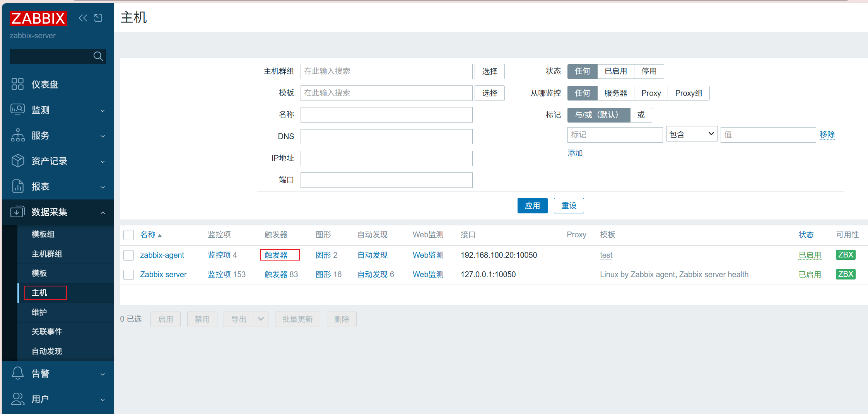The height and width of the screenshot is (414, 868).
Task: Set 从哪监控 filter to 服务器
Action: (615, 93)
